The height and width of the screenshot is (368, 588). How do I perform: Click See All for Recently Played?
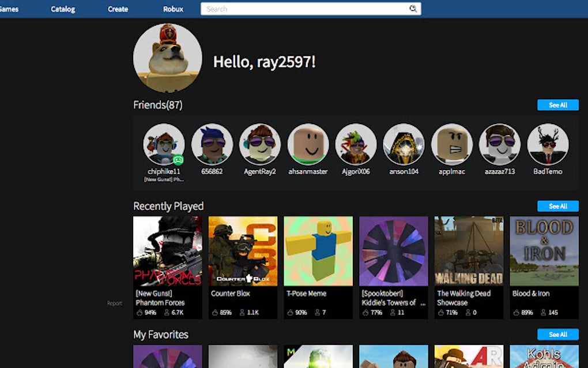(x=557, y=206)
